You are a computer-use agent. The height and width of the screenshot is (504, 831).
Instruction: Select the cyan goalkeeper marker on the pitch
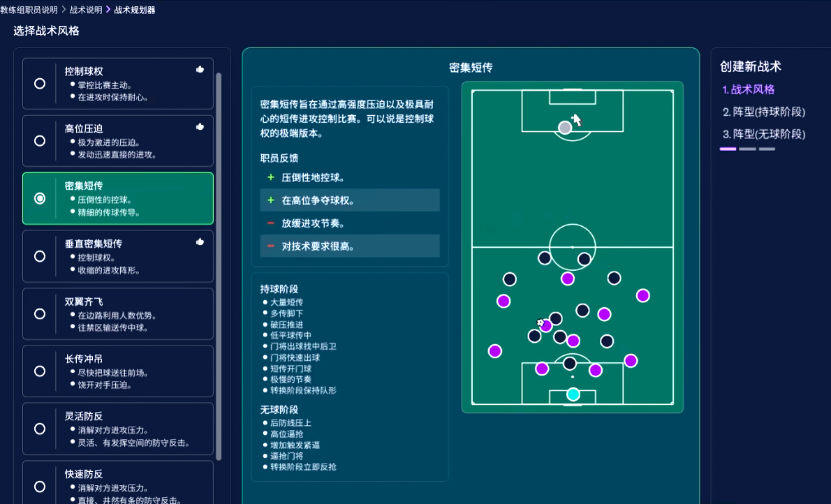coord(573,394)
